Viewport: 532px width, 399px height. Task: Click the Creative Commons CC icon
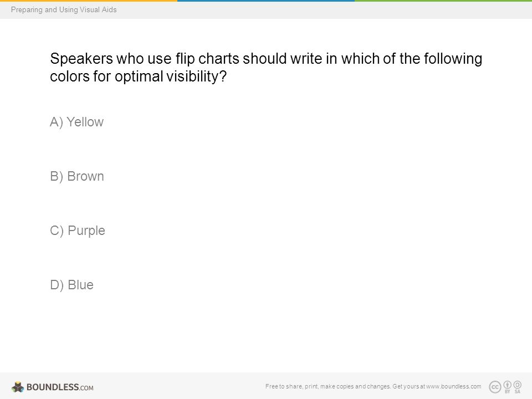495,387
